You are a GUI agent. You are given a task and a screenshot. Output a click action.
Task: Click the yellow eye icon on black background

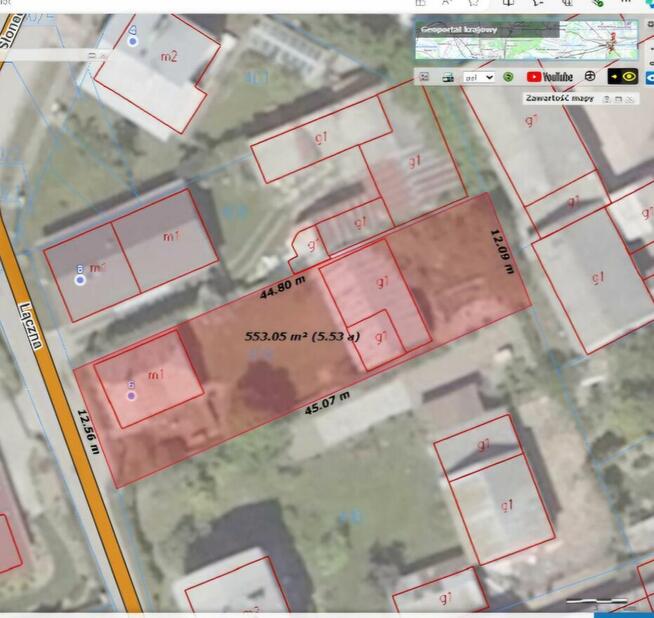coord(623,76)
